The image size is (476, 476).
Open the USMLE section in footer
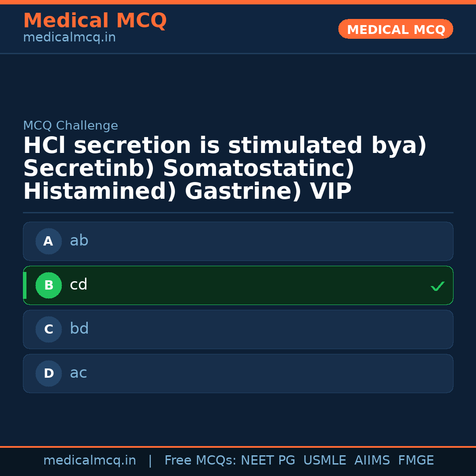pos(325,460)
